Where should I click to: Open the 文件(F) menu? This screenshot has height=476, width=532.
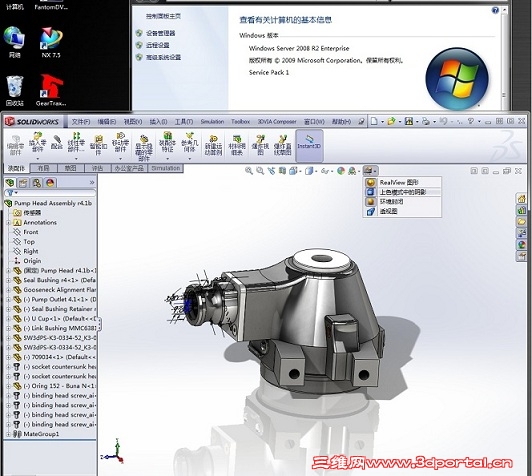point(81,121)
